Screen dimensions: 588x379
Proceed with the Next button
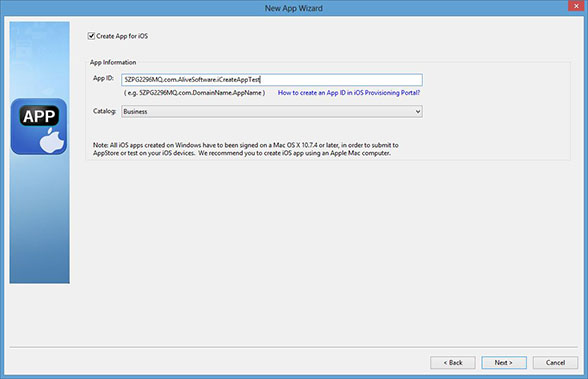tap(504, 363)
